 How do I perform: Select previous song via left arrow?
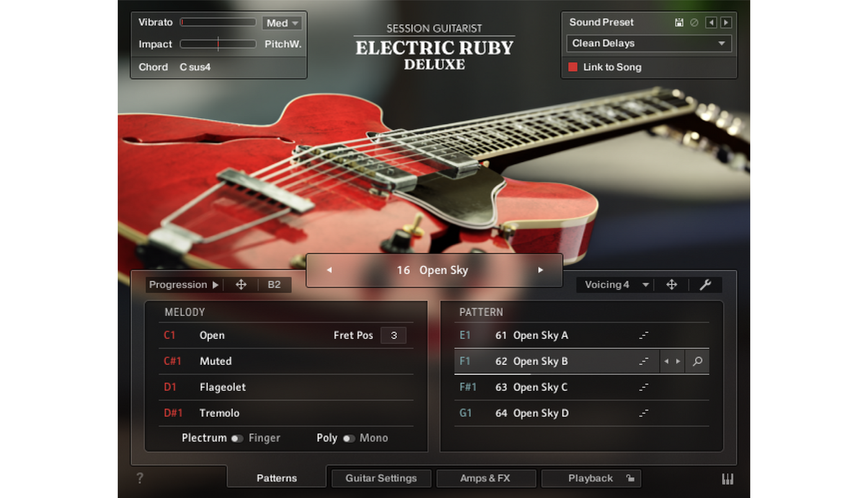pos(329,270)
